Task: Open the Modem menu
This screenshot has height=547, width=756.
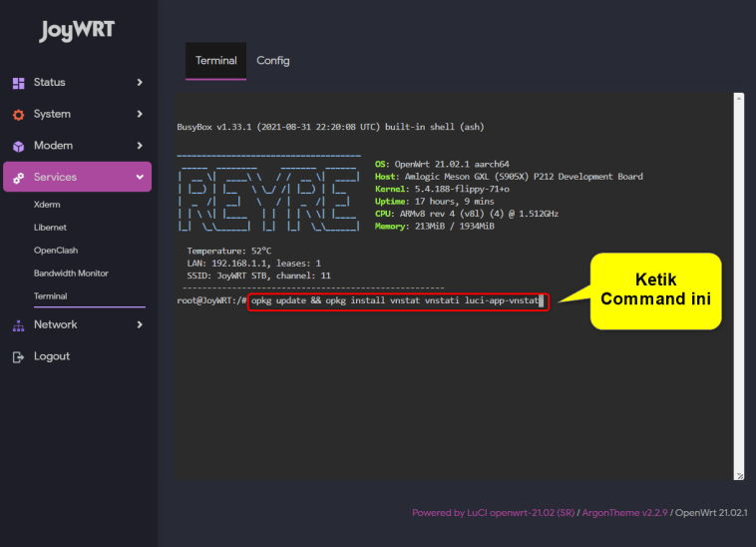Action: (77, 145)
